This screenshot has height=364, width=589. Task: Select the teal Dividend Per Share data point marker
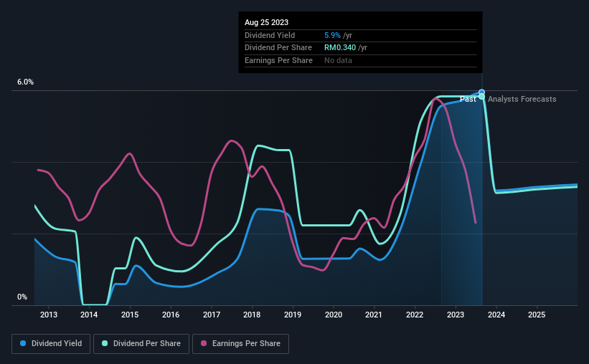click(481, 97)
